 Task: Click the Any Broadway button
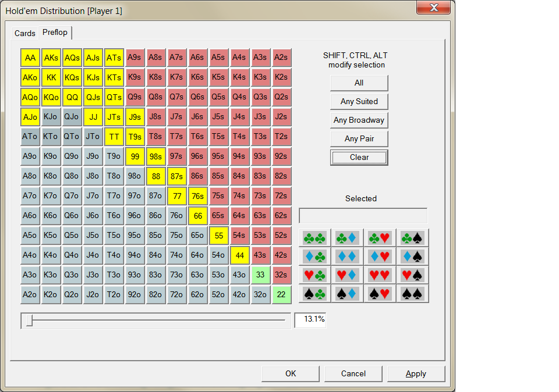click(x=359, y=120)
